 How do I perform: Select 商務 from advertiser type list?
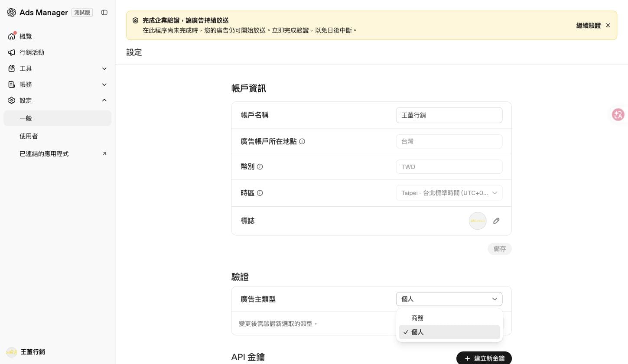tap(449, 318)
